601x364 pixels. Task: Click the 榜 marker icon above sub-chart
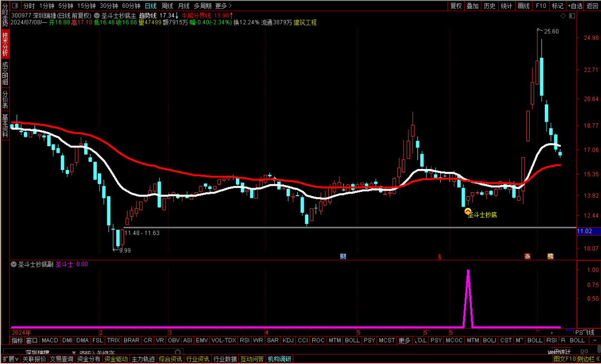(550, 257)
